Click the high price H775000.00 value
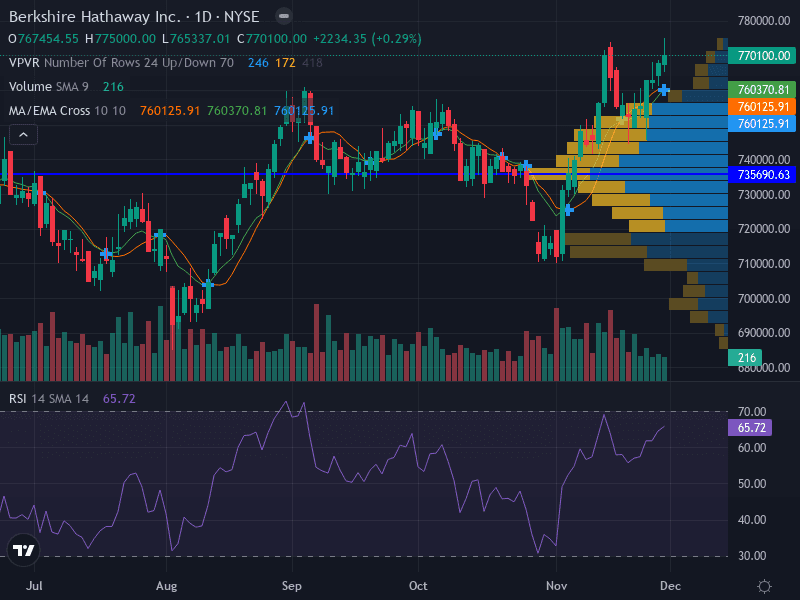This screenshot has height=600, width=800. (x=120, y=39)
